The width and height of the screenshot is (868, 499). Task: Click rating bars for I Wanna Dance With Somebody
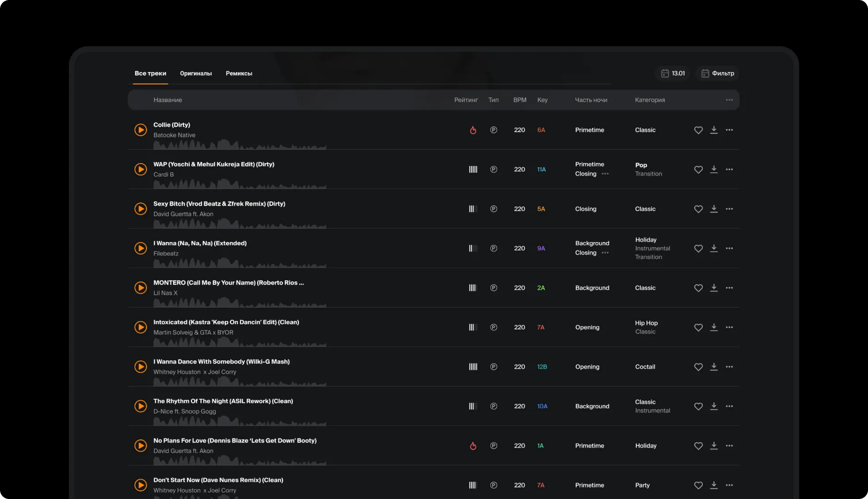[x=473, y=367]
